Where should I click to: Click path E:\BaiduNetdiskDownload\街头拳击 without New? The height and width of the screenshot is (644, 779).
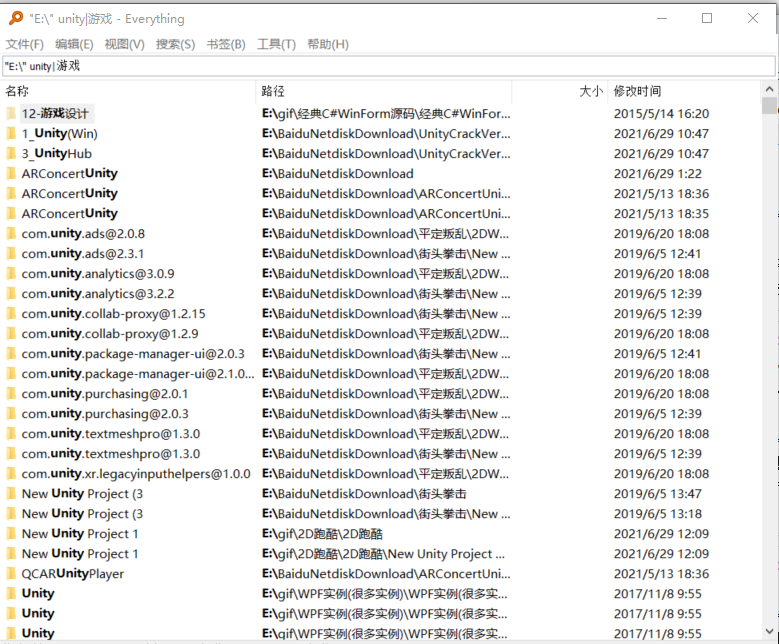click(364, 494)
